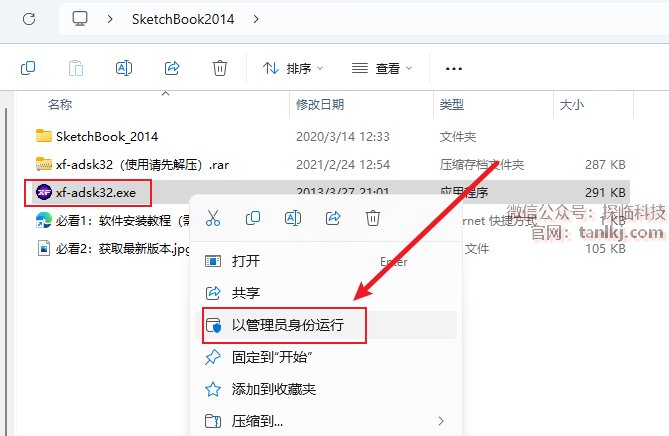Click the 291 KB size cell
The height and width of the screenshot is (436, 669).
coord(605,193)
